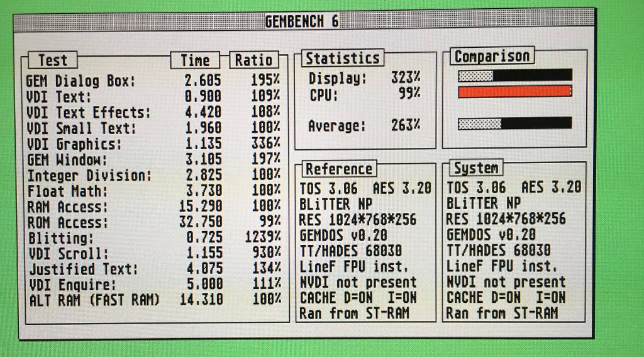
Task: Click the CPU: 99% statistic
Action: click(x=365, y=94)
